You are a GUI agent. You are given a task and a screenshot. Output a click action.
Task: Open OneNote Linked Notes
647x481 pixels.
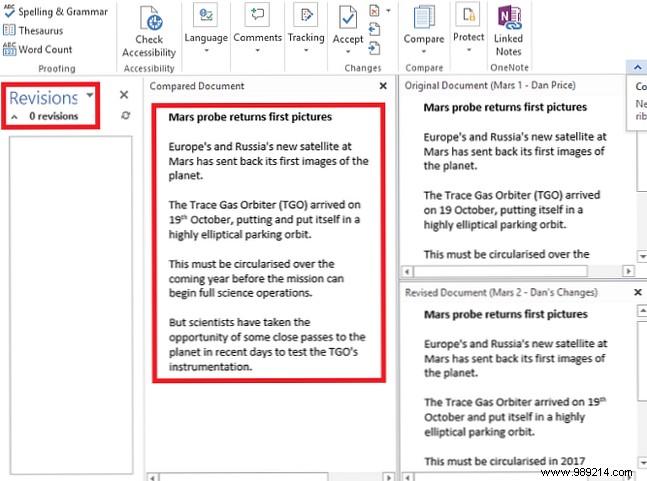(509, 31)
